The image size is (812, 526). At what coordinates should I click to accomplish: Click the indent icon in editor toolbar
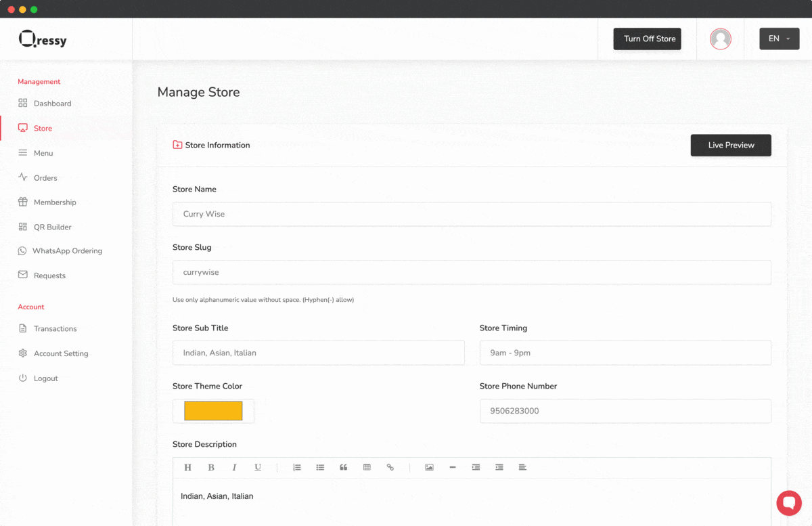point(476,467)
